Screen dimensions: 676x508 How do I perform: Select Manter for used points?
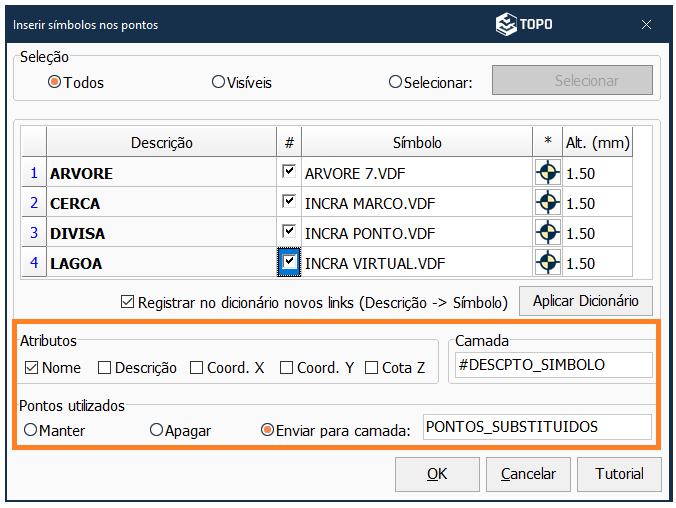point(30,430)
